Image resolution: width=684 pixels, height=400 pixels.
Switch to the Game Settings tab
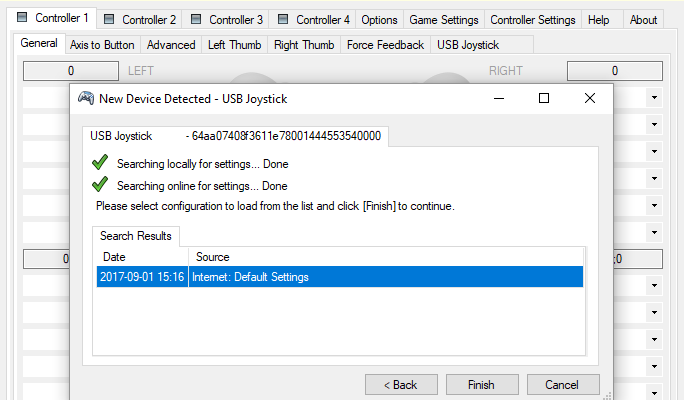pos(445,20)
